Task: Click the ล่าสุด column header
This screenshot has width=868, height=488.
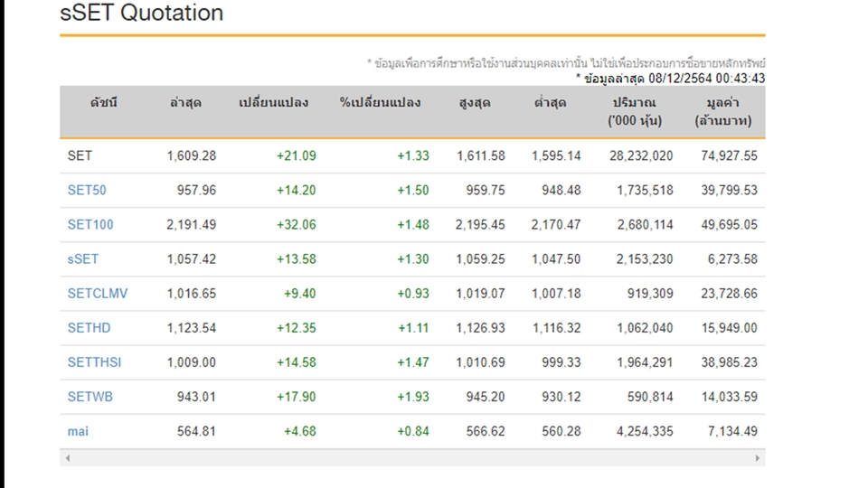Action: [185, 103]
